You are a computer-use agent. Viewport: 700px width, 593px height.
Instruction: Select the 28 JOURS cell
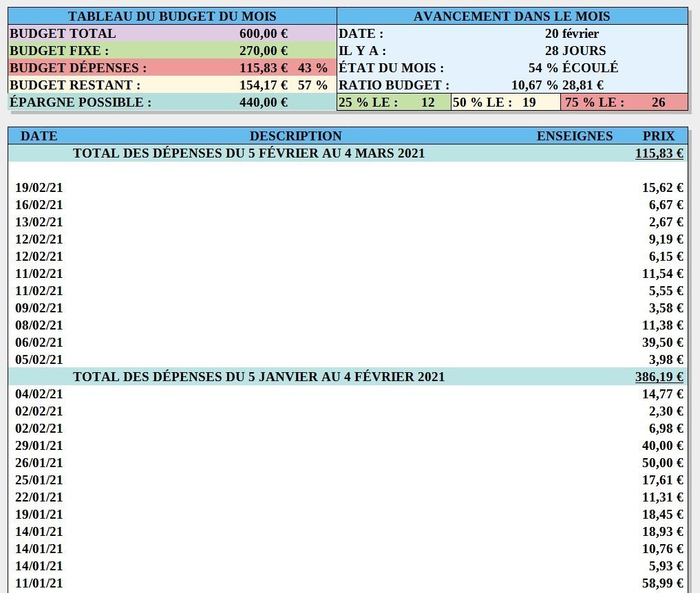(x=575, y=50)
